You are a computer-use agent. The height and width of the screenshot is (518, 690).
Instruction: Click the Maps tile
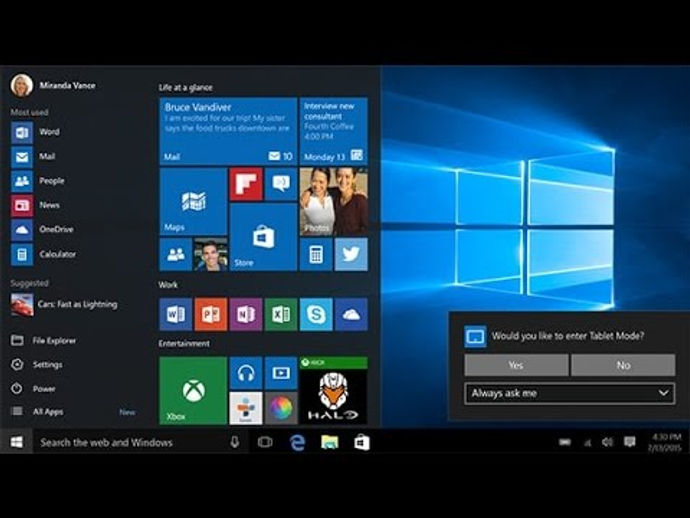(x=193, y=202)
